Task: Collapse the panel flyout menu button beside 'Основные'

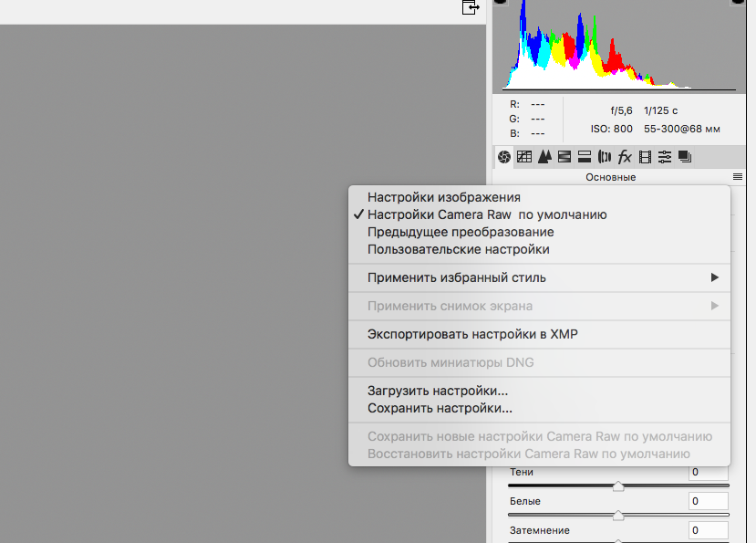Action: (737, 177)
